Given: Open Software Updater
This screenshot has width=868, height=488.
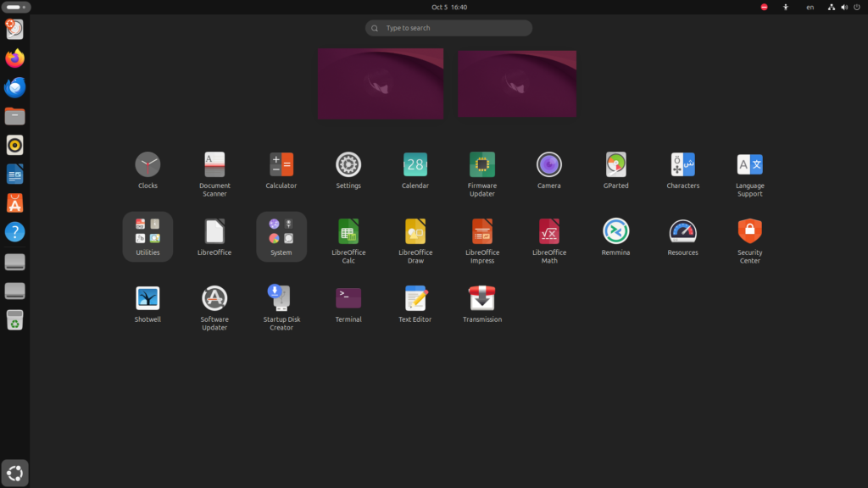Looking at the screenshot, I should pos(214,308).
